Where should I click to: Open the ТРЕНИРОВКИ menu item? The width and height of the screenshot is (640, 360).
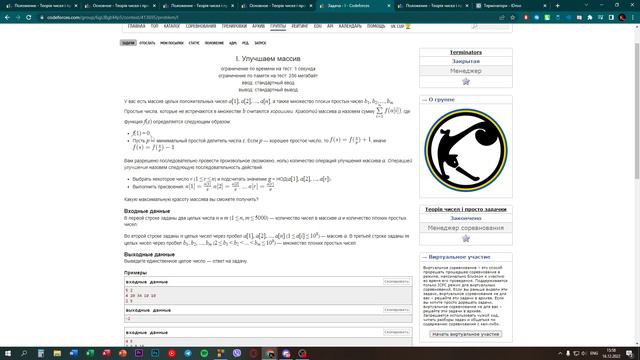[234, 26]
